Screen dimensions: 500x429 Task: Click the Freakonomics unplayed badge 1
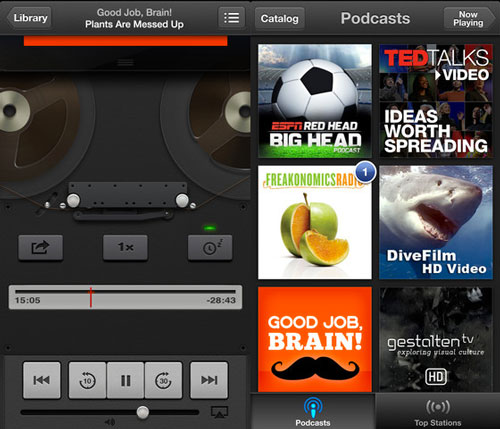(x=365, y=172)
